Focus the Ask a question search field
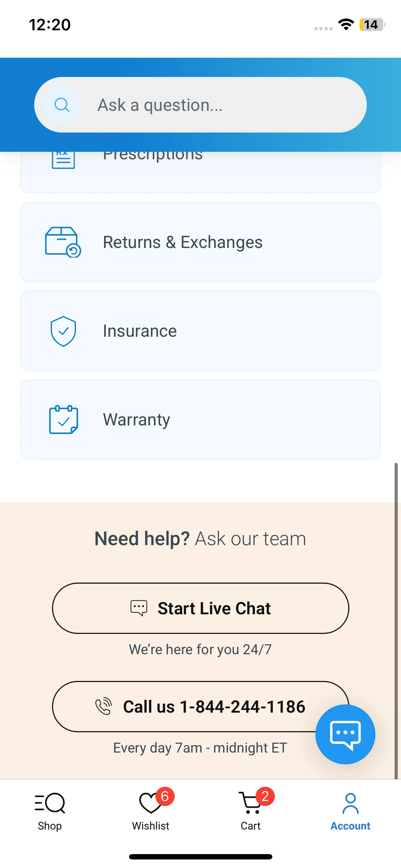The image size is (401, 868). pyautogui.click(x=214, y=105)
